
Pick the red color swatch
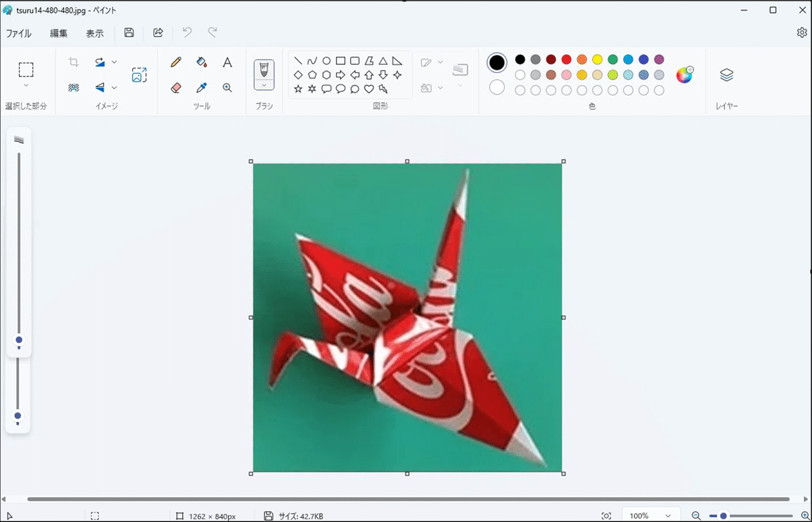(566, 60)
